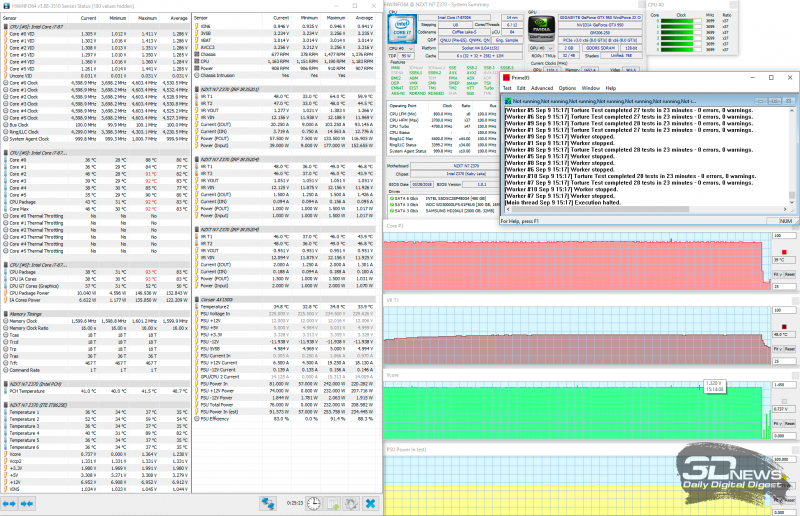Click the NVIDIA GeForce logo

coord(541,29)
